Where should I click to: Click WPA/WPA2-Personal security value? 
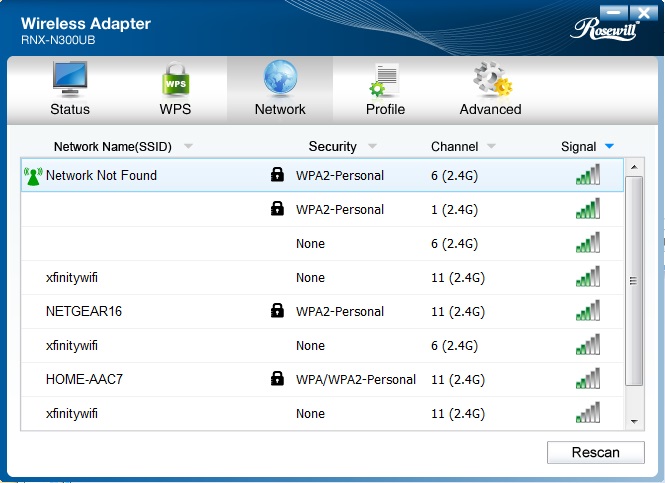pyautogui.click(x=356, y=380)
